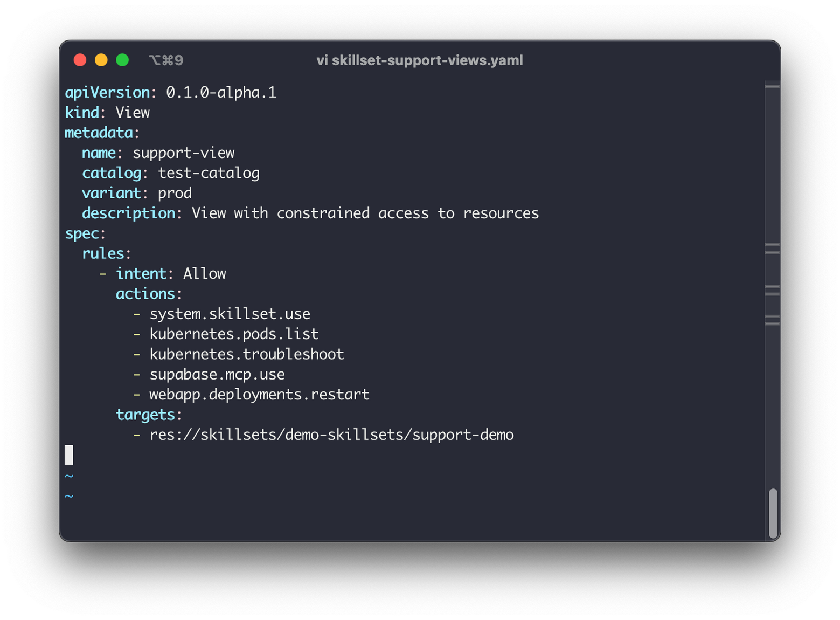840x620 pixels.
Task: Click the green zoom window button
Action: click(122, 60)
